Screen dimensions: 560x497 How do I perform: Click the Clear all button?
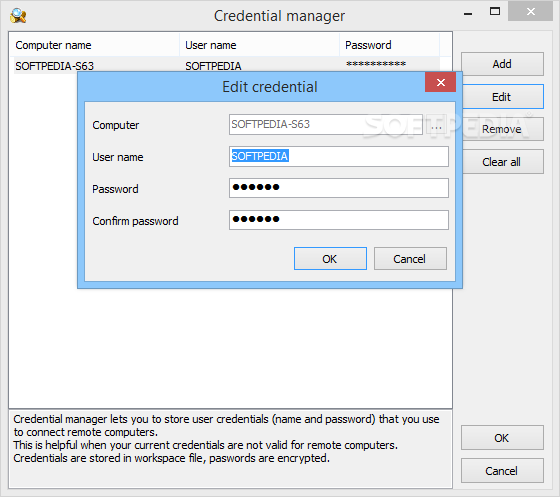pos(502,162)
